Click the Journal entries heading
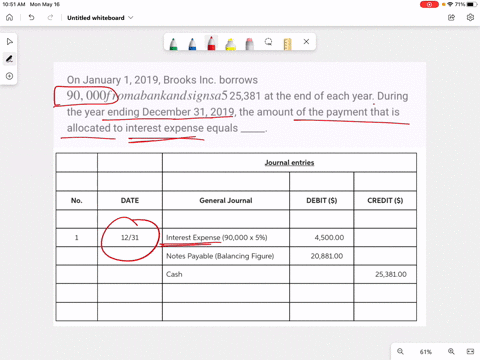 point(289,163)
